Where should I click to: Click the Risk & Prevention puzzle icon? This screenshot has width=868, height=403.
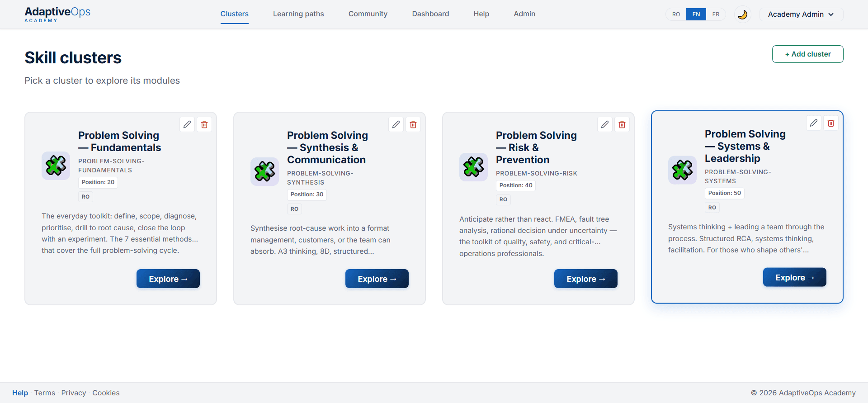click(473, 167)
